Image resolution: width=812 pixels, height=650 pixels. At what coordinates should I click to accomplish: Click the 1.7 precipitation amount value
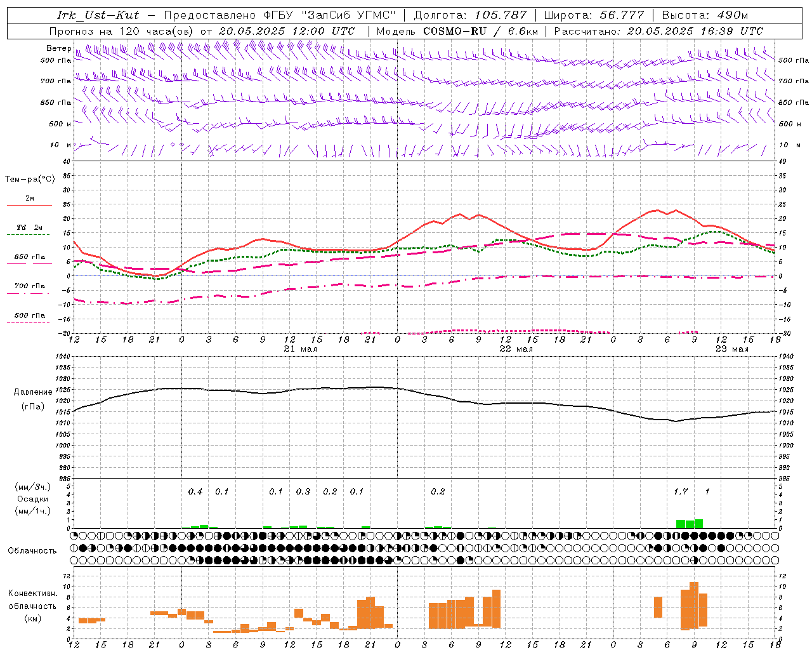pos(681,492)
